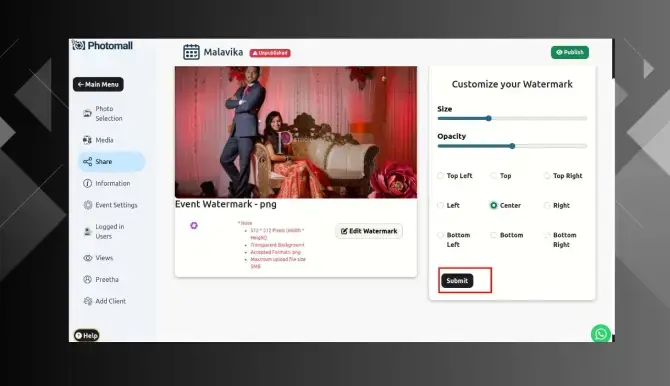Image resolution: width=670 pixels, height=386 pixels.
Task: Select the Top Right position radio
Action: click(547, 176)
